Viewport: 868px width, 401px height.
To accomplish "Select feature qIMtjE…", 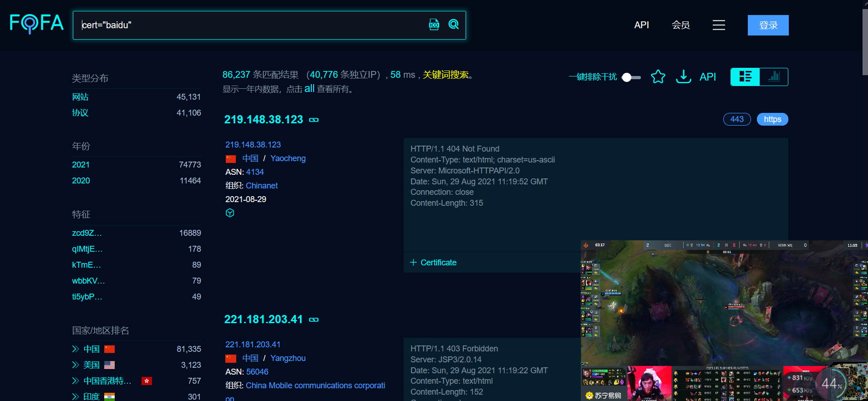I will coord(87,249).
